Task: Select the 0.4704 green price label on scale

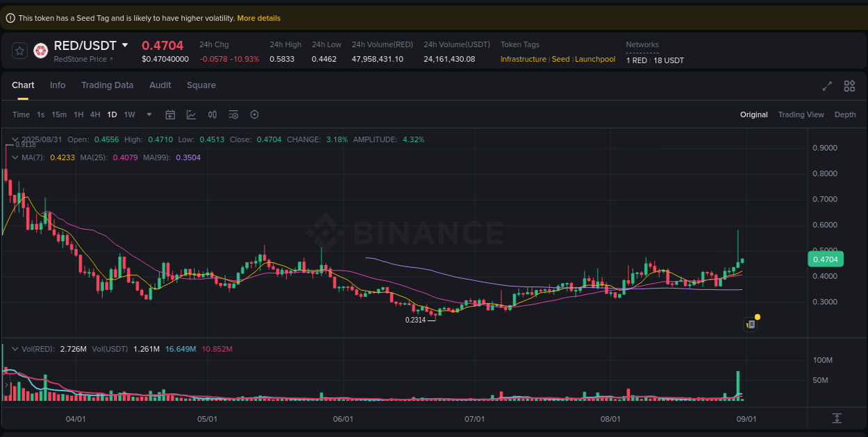Action: (x=826, y=259)
